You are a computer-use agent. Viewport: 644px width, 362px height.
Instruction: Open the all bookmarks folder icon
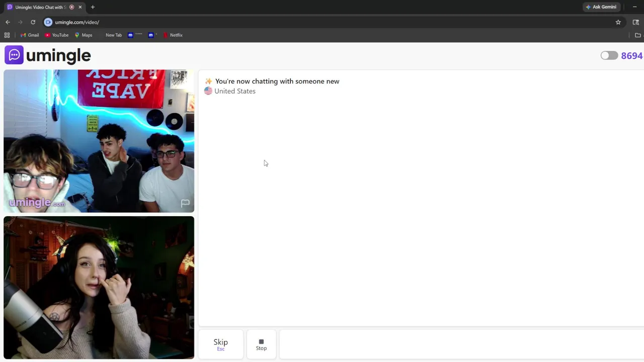[638, 35]
